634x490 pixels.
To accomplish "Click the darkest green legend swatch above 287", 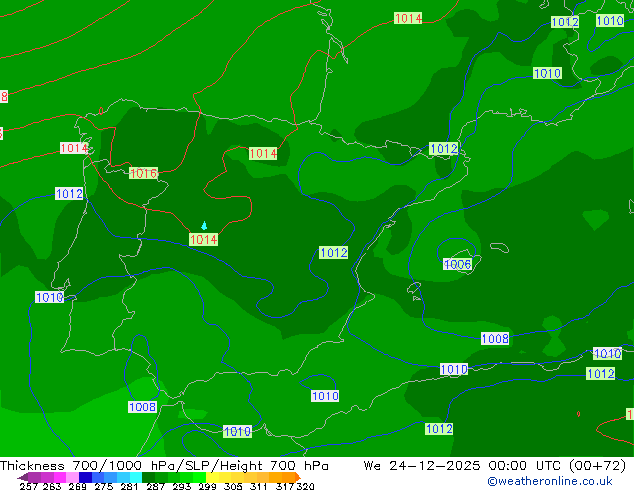I will click(x=148, y=477).
